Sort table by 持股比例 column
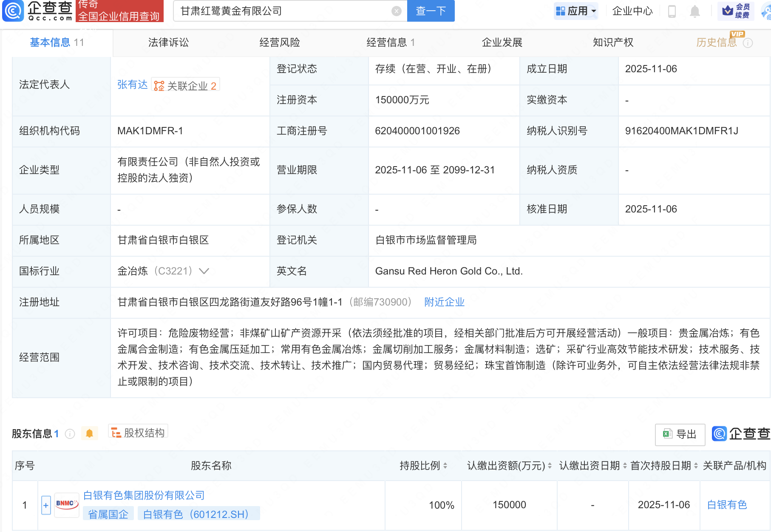 [445, 466]
